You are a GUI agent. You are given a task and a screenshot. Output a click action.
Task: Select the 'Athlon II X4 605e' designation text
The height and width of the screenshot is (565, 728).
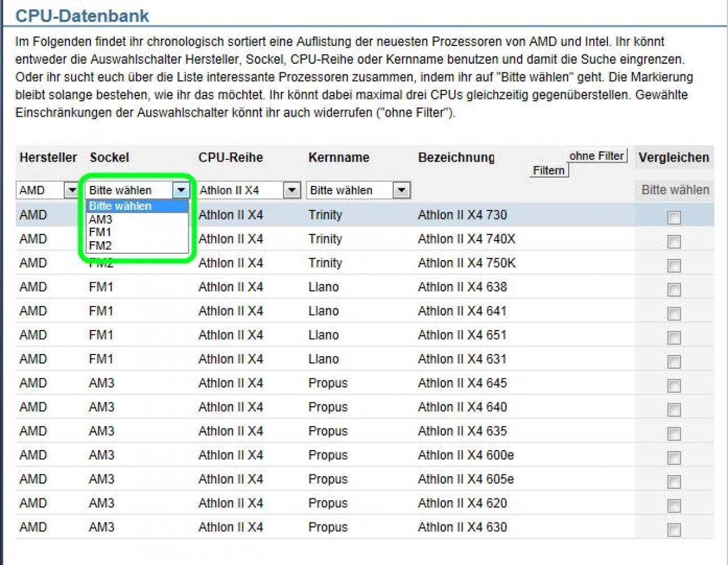(x=466, y=479)
